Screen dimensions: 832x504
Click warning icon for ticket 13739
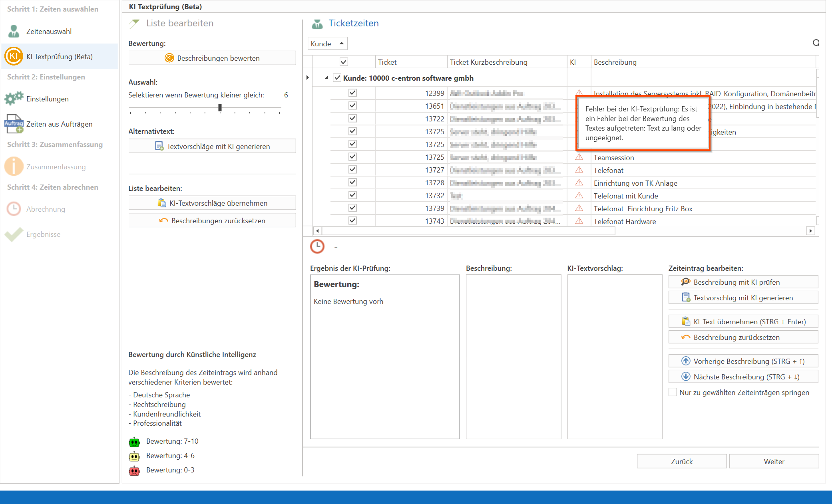pos(579,208)
